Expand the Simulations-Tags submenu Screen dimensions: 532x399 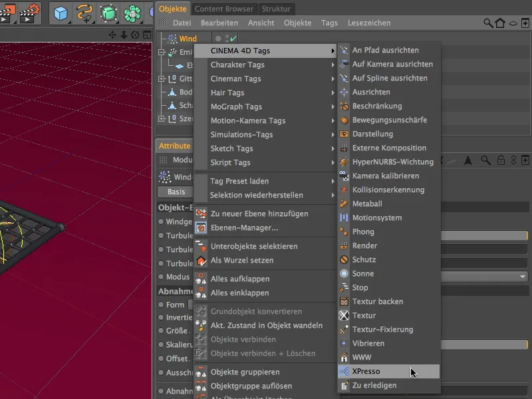coord(265,134)
